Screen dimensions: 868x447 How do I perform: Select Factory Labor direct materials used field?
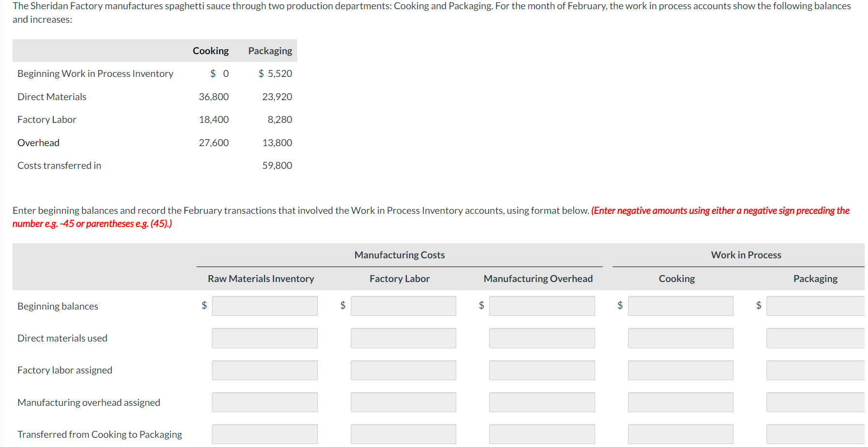click(404, 338)
